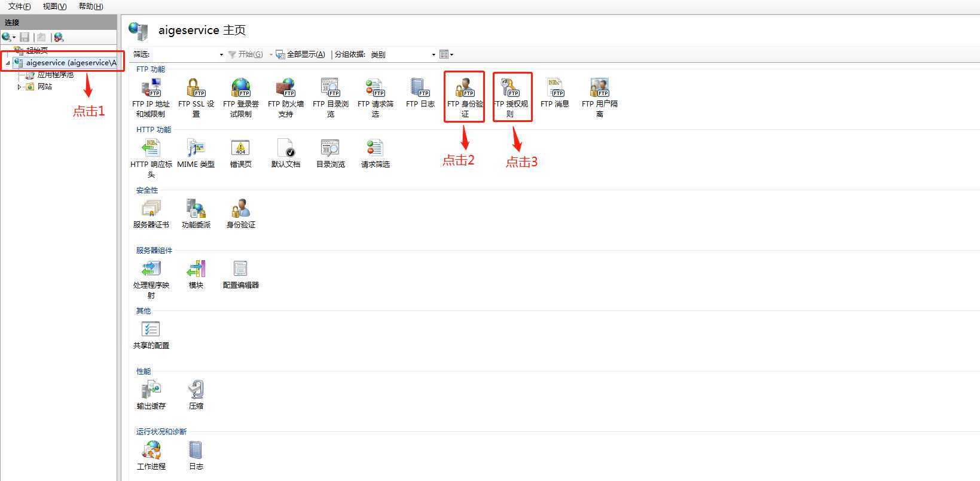The width and height of the screenshot is (980, 481).
Task: Select the 默认文档 icon
Action: pyautogui.click(x=285, y=154)
